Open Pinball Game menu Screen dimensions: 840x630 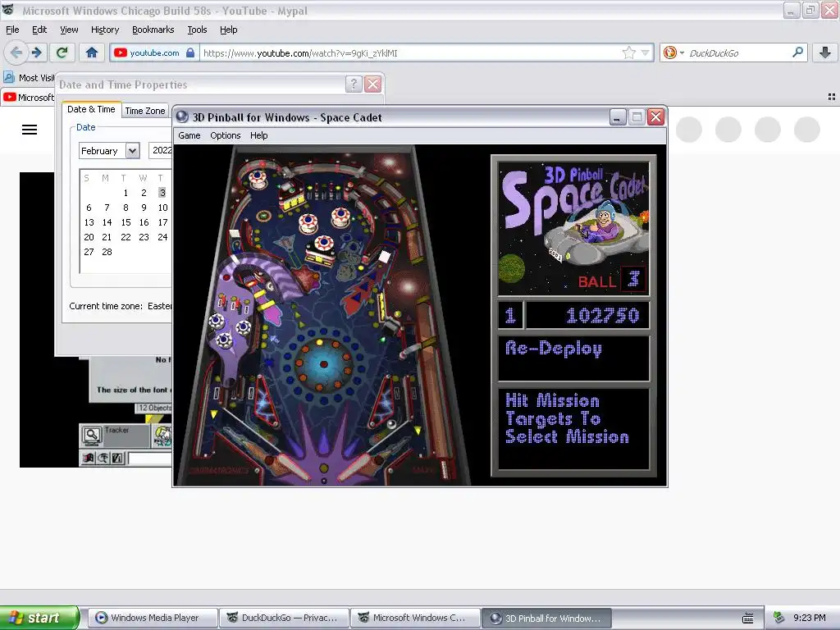[189, 135]
